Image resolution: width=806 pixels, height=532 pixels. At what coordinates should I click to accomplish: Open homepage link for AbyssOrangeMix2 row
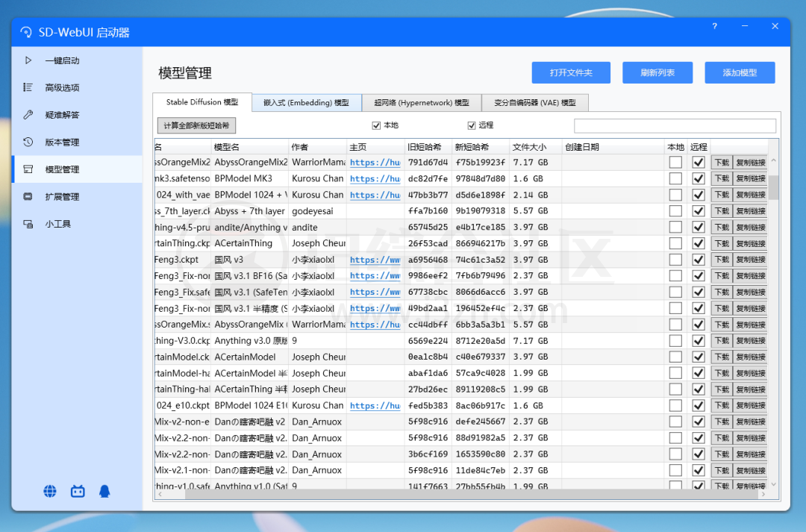(x=375, y=163)
